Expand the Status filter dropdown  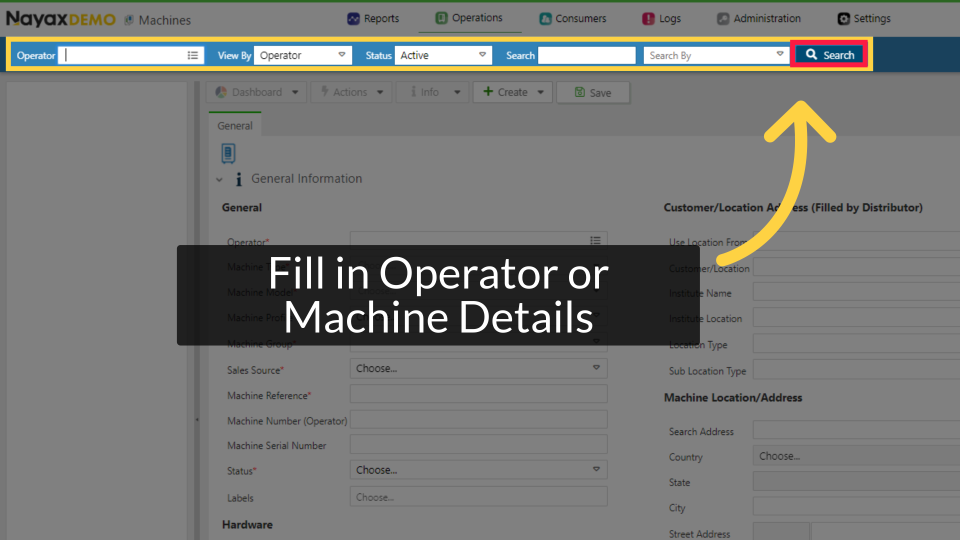[x=443, y=55]
